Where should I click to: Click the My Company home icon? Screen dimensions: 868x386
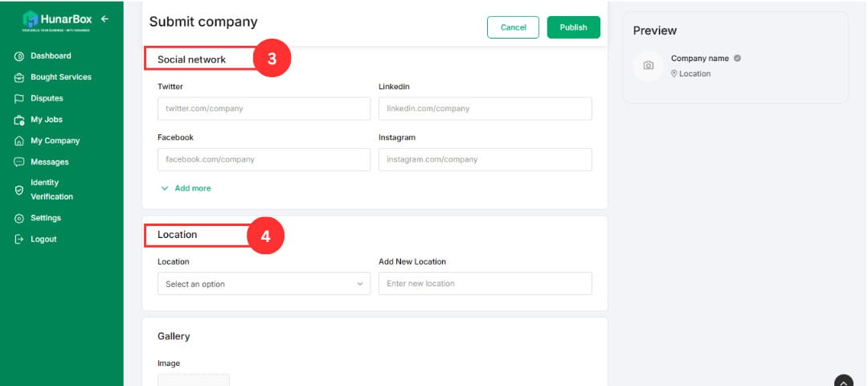click(18, 142)
